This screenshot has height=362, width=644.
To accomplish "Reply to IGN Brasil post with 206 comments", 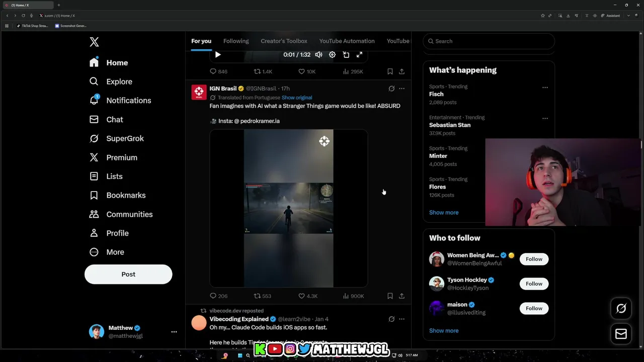I will 218,296.
